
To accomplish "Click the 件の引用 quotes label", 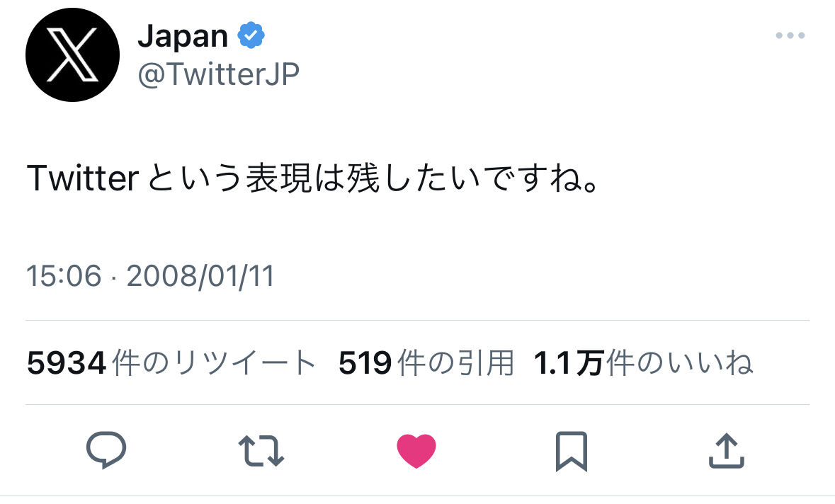I will point(456,363).
